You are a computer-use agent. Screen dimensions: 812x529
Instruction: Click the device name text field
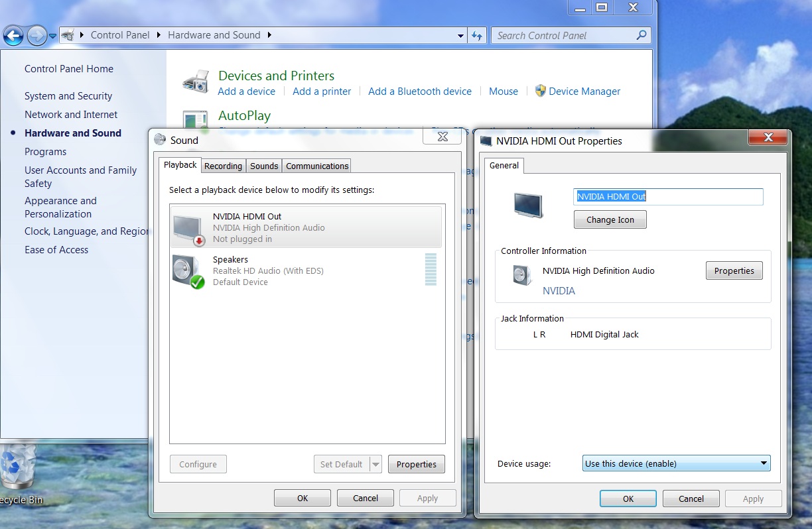coord(669,196)
